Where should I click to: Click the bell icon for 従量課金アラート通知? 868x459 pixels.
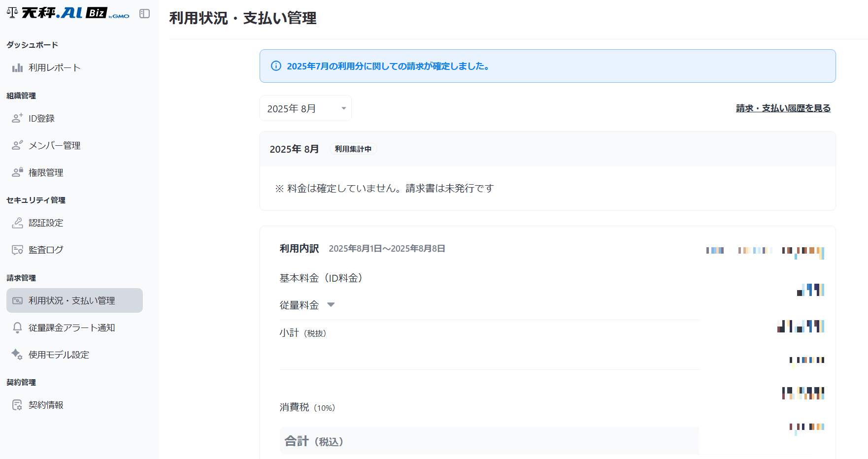17,328
